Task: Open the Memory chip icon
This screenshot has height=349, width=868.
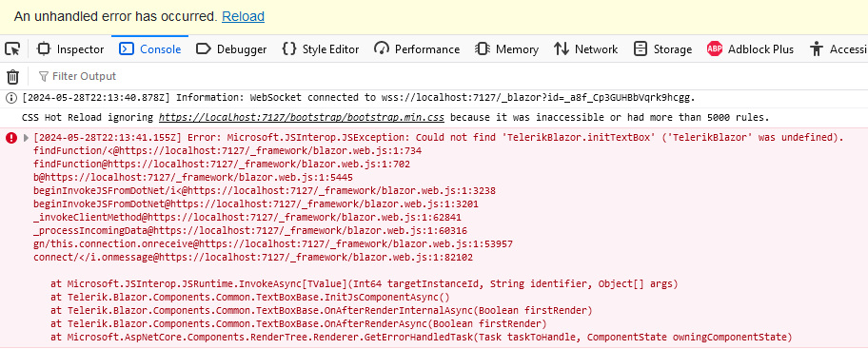Action: pos(483,49)
